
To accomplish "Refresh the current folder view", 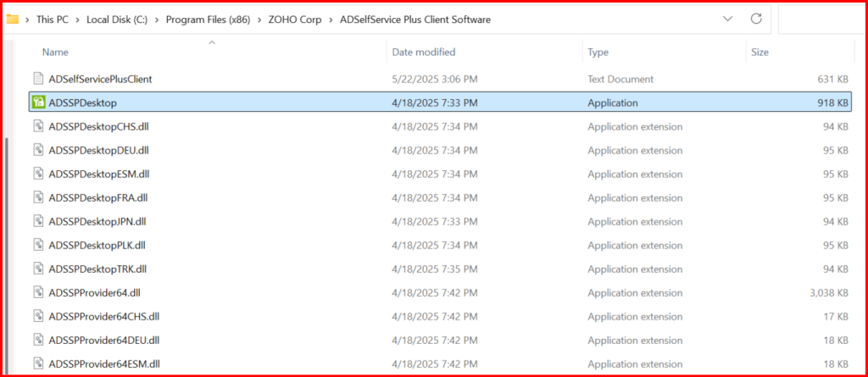I will tap(756, 19).
